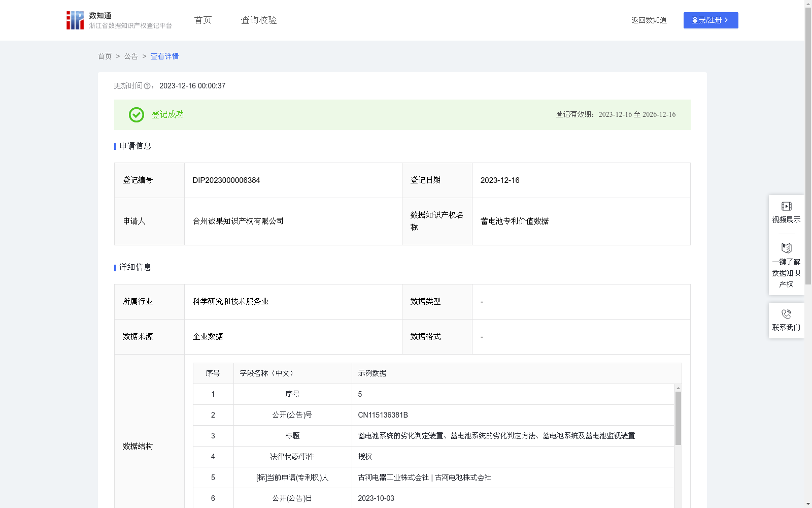Click the page scrollbar up arrow
The width and height of the screenshot is (812, 508).
pos(808,4)
